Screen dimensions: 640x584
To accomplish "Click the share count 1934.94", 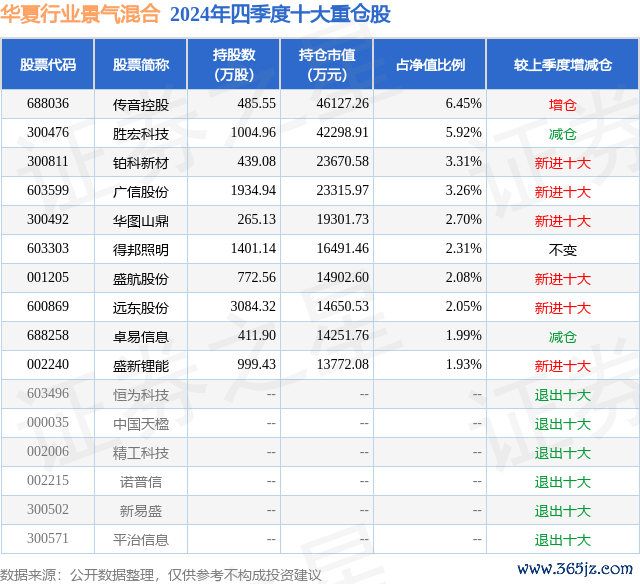I will (x=253, y=190).
